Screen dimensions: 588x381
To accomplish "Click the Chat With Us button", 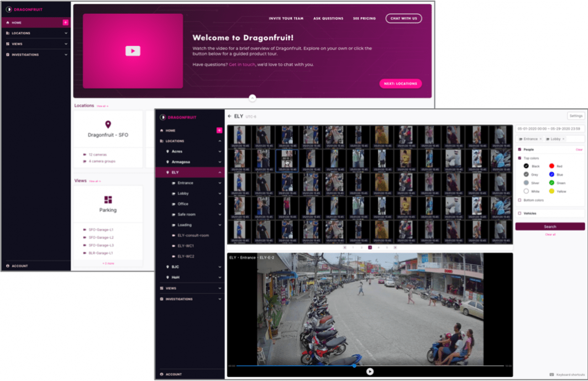I will [x=403, y=18].
